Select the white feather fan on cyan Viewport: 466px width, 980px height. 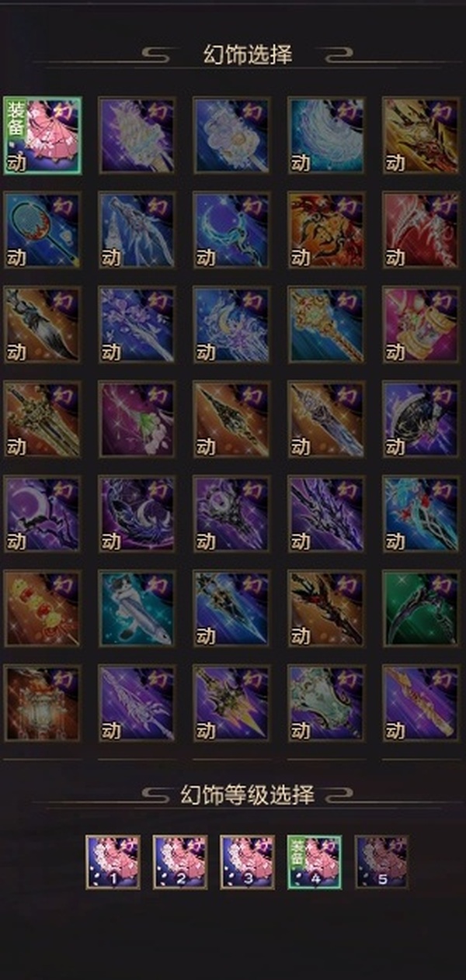click(326, 135)
